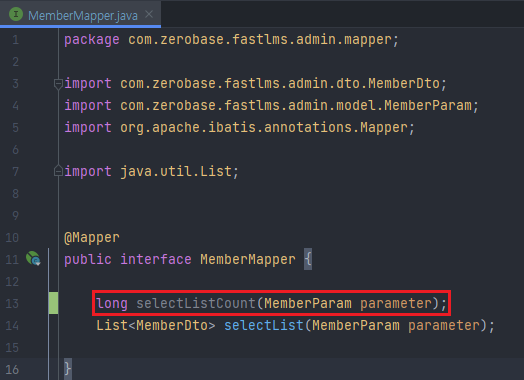Click the interface file icon on the tab
Image resolution: width=524 pixels, height=380 pixels.
pos(16,14)
